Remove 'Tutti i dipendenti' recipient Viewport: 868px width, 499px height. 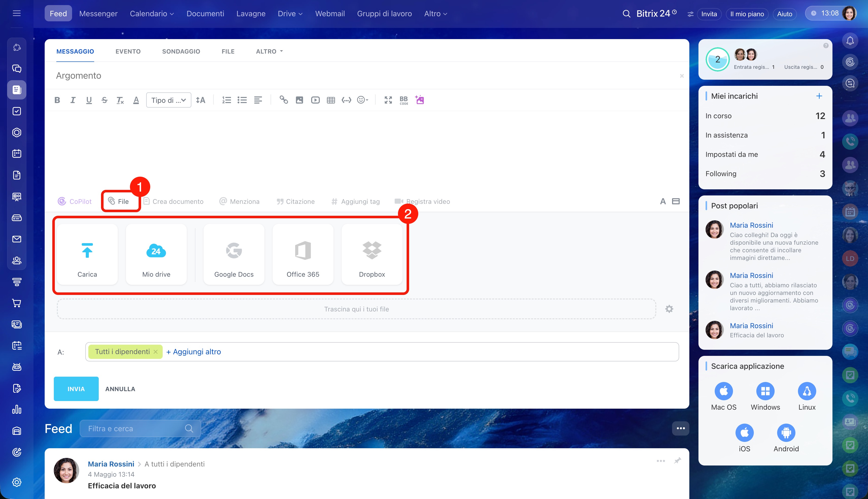click(x=156, y=352)
